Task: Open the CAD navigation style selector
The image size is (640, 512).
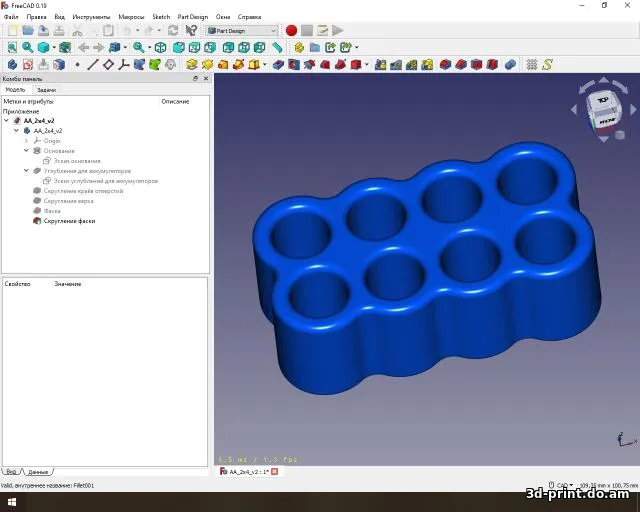Action: point(562,485)
